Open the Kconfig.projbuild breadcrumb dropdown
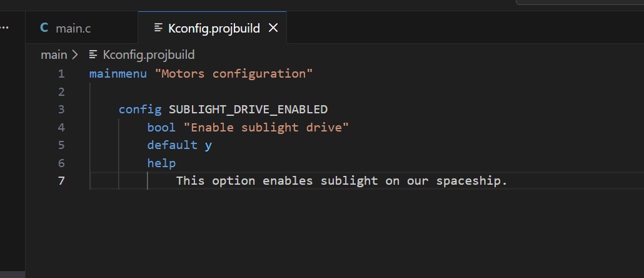The height and width of the screenshot is (278, 644). (148, 55)
